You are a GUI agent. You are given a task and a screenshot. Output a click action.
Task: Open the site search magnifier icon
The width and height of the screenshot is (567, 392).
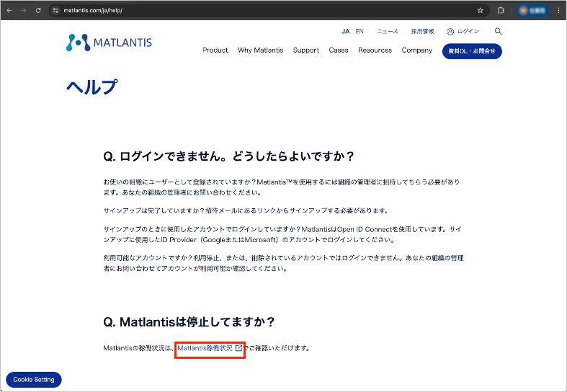[x=499, y=32]
